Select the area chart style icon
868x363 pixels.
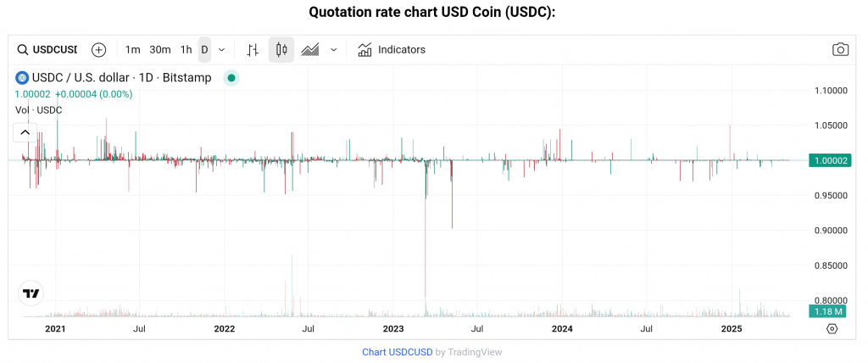pyautogui.click(x=310, y=50)
